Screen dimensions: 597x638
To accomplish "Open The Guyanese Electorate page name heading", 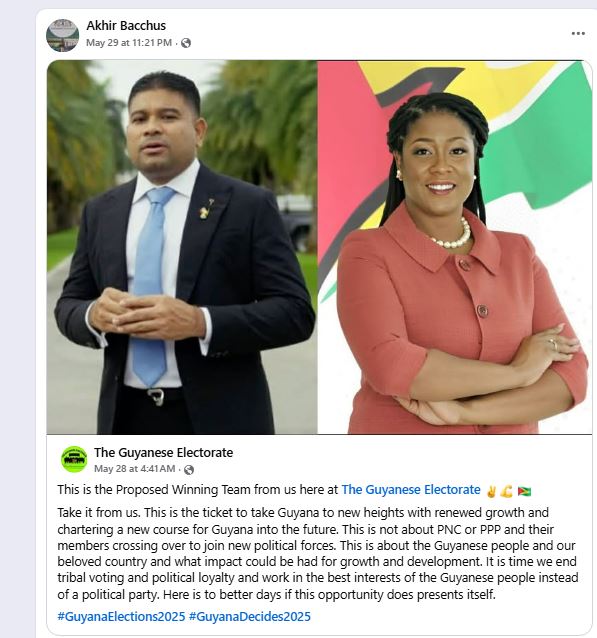I will pos(164,452).
